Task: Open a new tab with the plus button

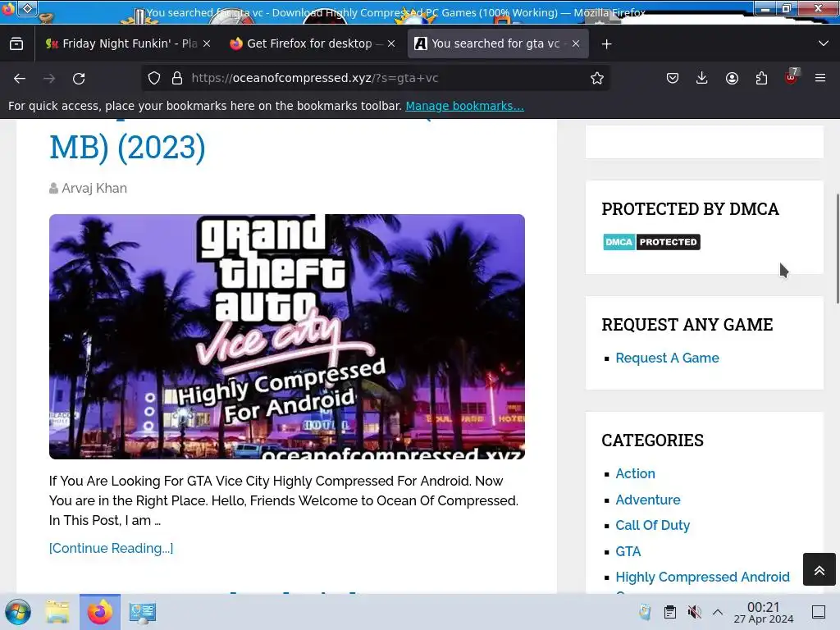Action: (x=606, y=44)
